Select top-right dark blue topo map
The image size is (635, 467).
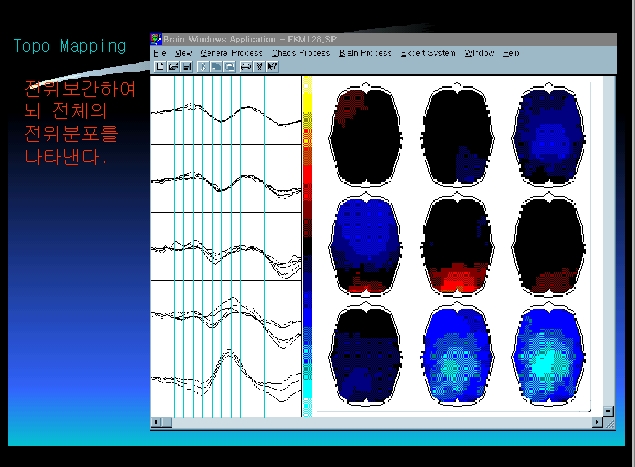pos(548,135)
